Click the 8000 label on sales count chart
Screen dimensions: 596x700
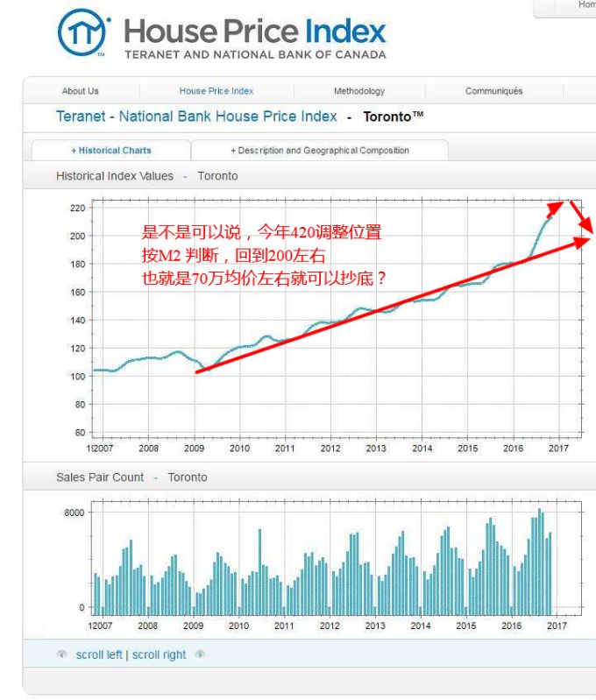coord(74,513)
